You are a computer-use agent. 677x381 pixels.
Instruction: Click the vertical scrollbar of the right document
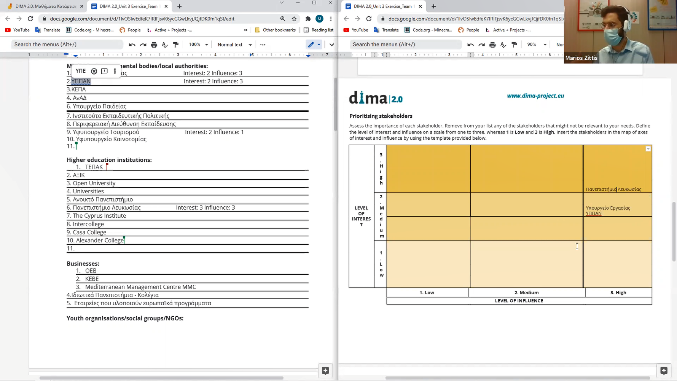tap(674, 231)
